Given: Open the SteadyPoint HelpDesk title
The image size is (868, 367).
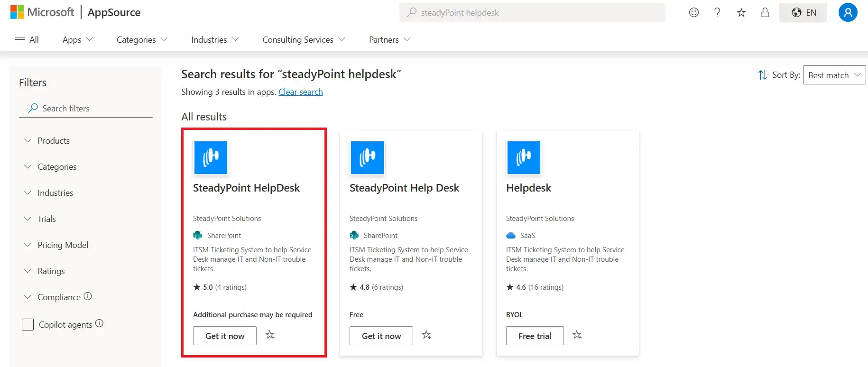Looking at the screenshot, I should (x=246, y=188).
